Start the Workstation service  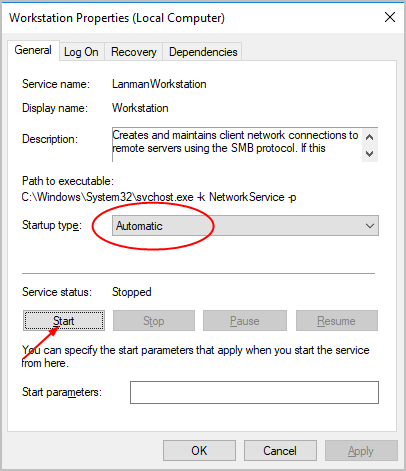pyautogui.click(x=64, y=321)
